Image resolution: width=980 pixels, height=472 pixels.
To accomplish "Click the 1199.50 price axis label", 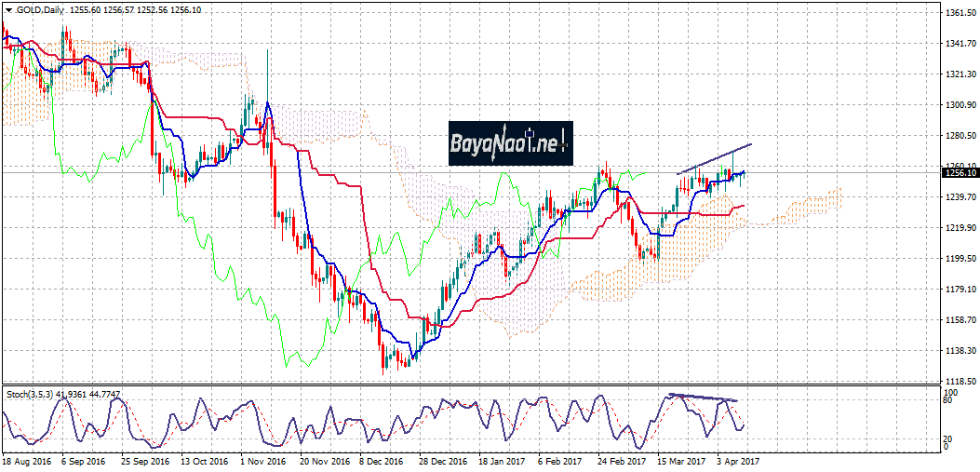I will tap(959, 258).
